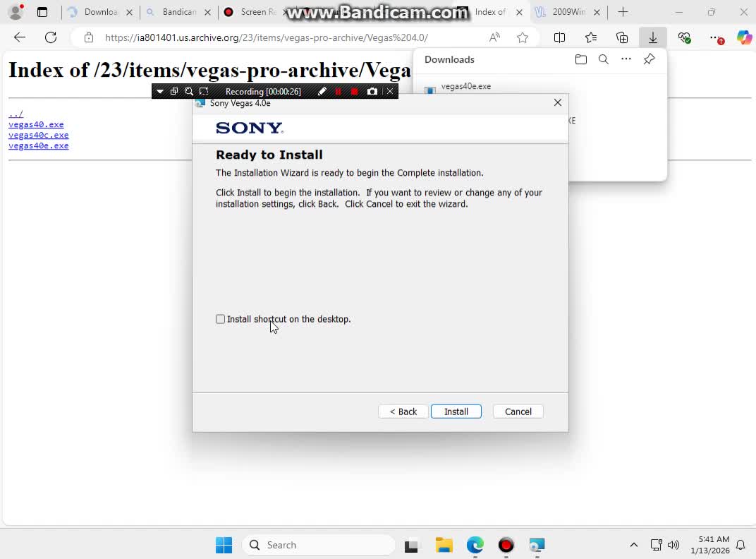
Task: Pause recording in the Bandicam toolbar
Action: [338, 91]
